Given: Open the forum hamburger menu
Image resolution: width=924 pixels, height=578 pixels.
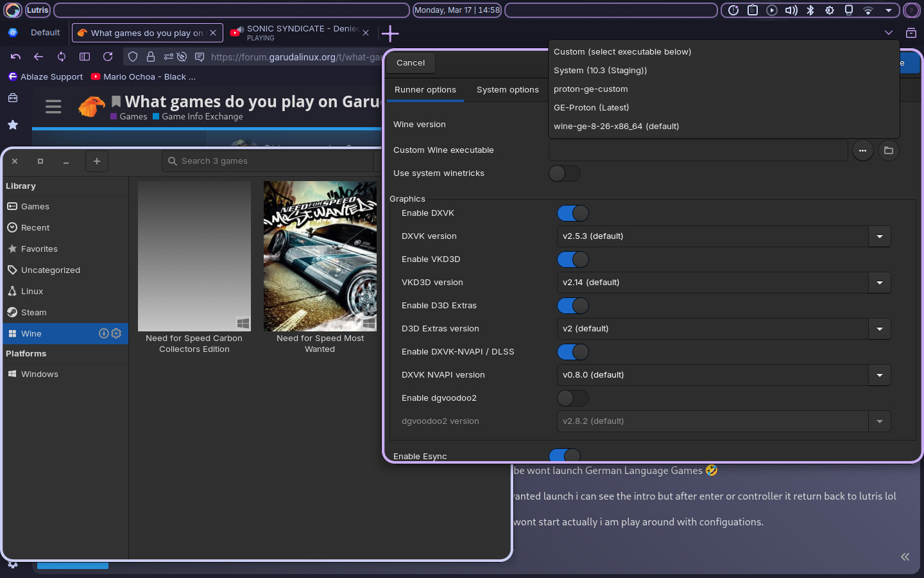Looking at the screenshot, I should click(x=53, y=107).
